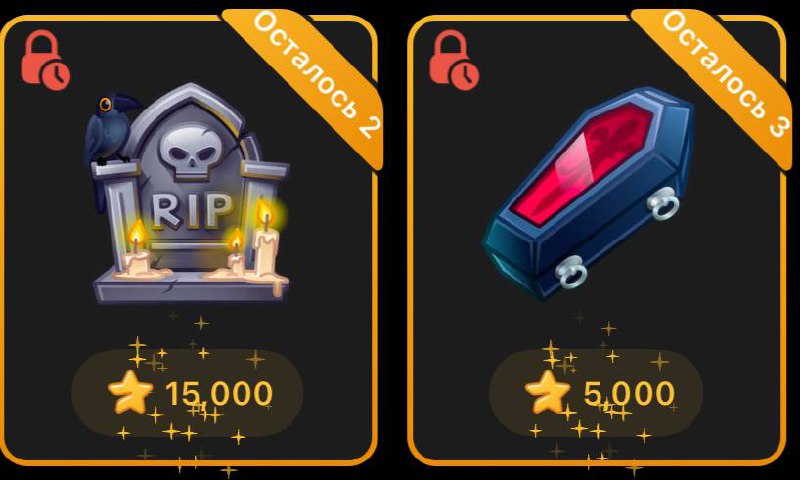Buy the tombstone for 15,000 stars
Image resolution: width=800 pixels, height=480 pixels.
187,392
